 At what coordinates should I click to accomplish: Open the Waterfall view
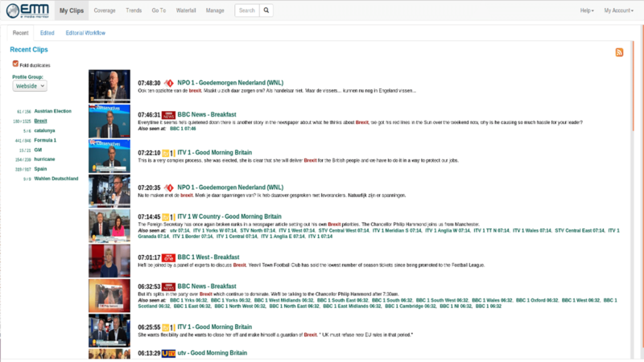186,10
